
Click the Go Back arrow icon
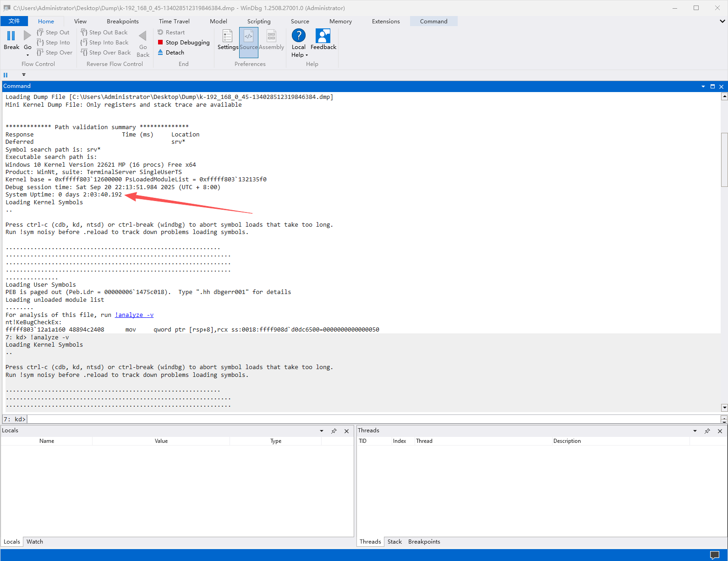tap(143, 36)
